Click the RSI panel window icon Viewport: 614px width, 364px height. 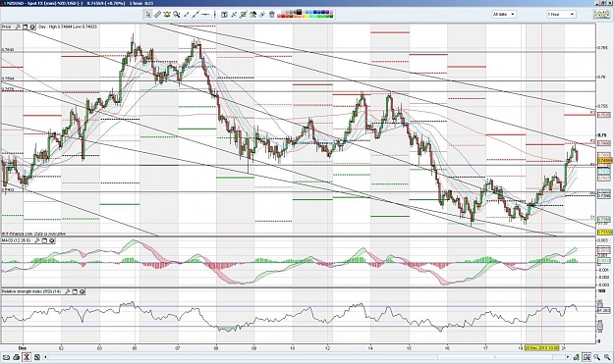pyautogui.click(x=75, y=291)
